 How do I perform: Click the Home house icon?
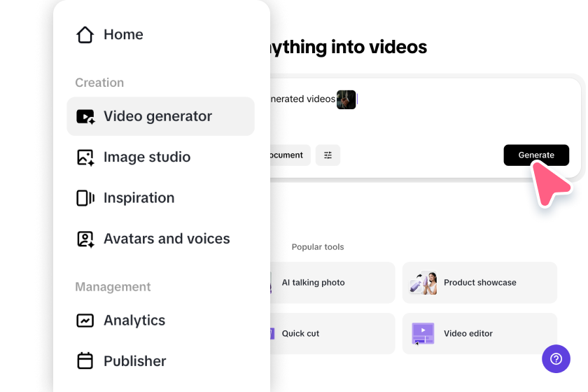pyautogui.click(x=85, y=34)
